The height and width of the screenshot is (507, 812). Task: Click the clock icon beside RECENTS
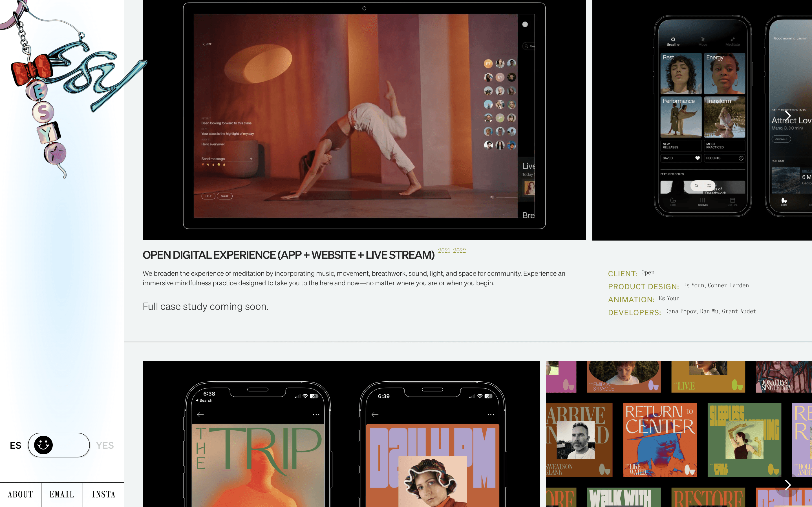[741, 158]
